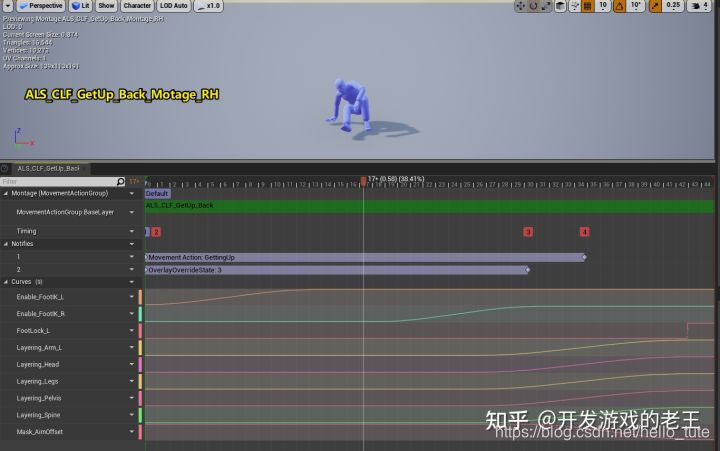
Task: Click Layering_Arm_L yellow color swatch
Action: coord(140,348)
